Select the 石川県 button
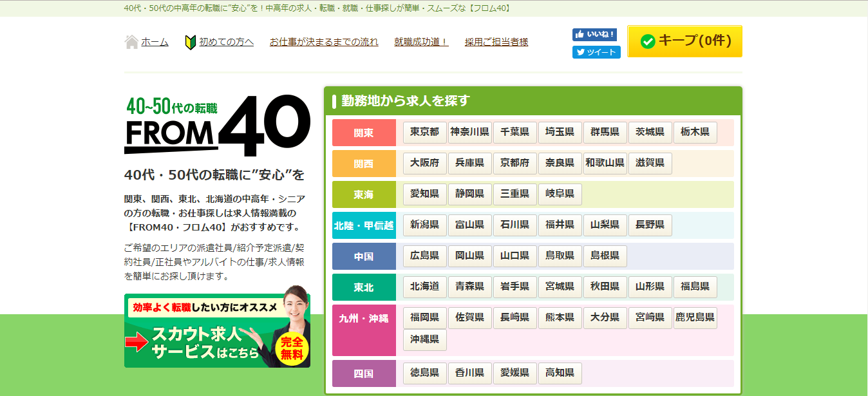The height and width of the screenshot is (396, 868). [515, 225]
